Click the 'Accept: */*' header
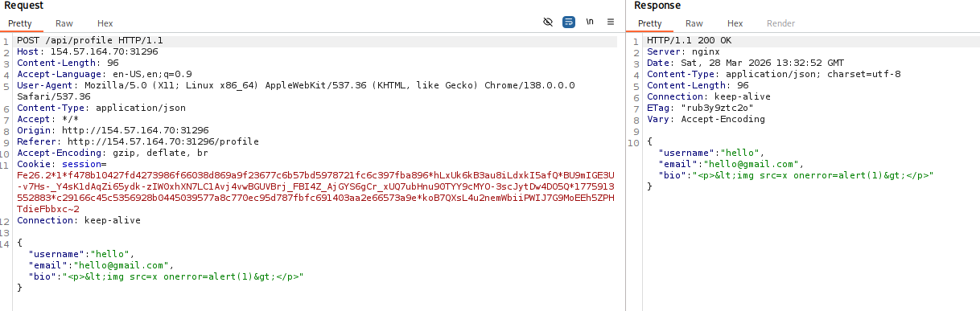The height and width of the screenshot is (311, 980). 48,119
